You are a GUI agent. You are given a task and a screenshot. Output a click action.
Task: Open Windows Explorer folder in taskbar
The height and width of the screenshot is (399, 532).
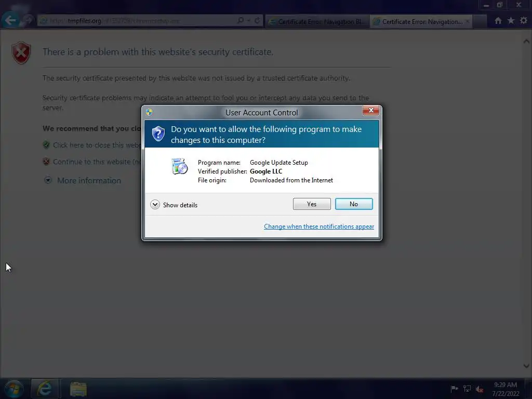[78, 389]
